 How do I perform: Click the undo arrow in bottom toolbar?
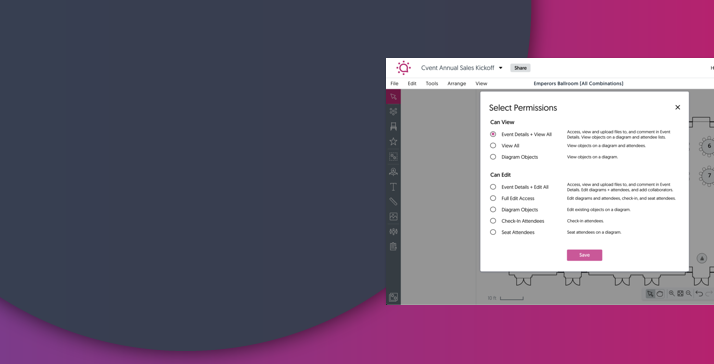click(x=699, y=294)
